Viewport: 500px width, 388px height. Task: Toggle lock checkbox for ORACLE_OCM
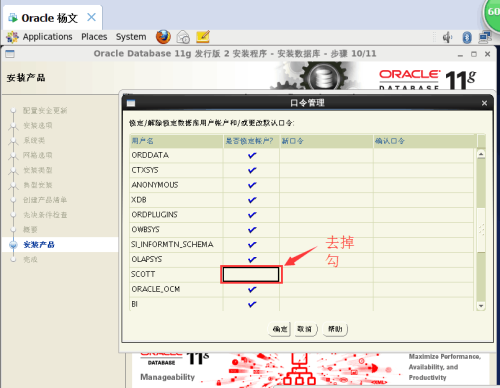(x=252, y=289)
